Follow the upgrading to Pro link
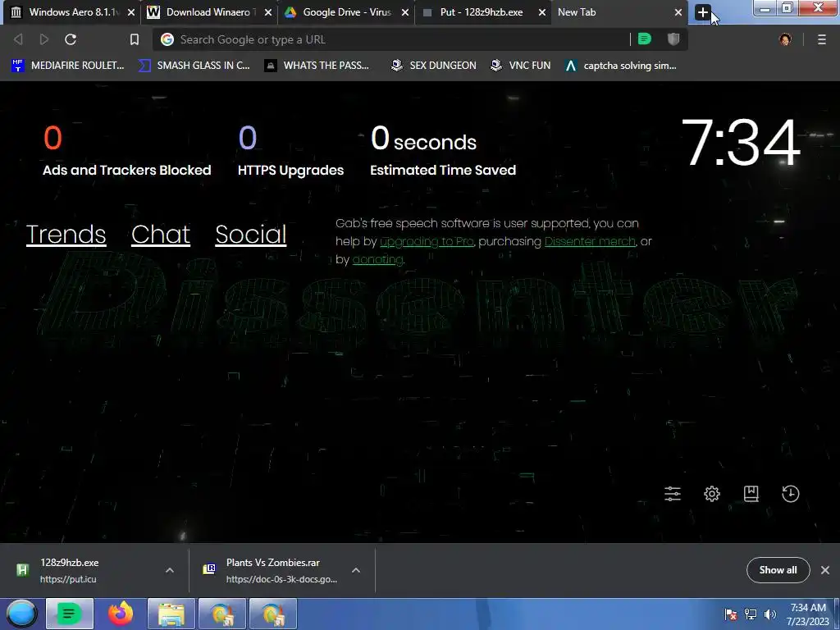Image resolution: width=840 pixels, height=630 pixels. (427, 242)
